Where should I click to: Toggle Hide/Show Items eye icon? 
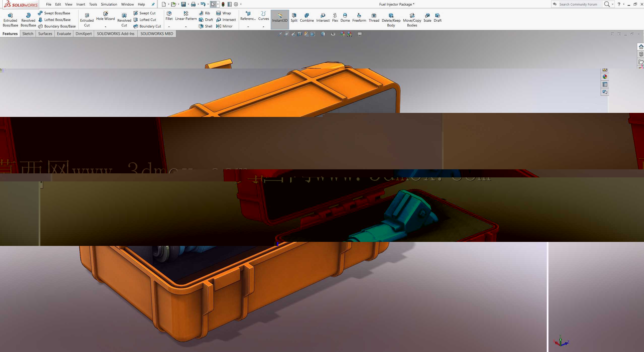tap(333, 34)
